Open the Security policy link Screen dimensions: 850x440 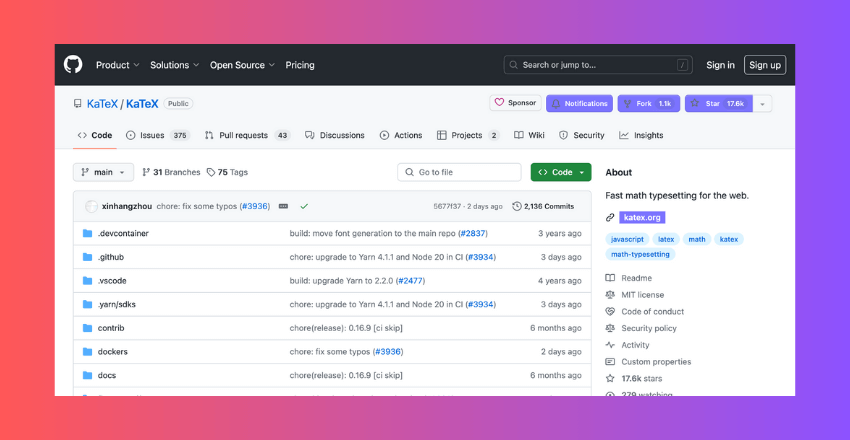641,328
